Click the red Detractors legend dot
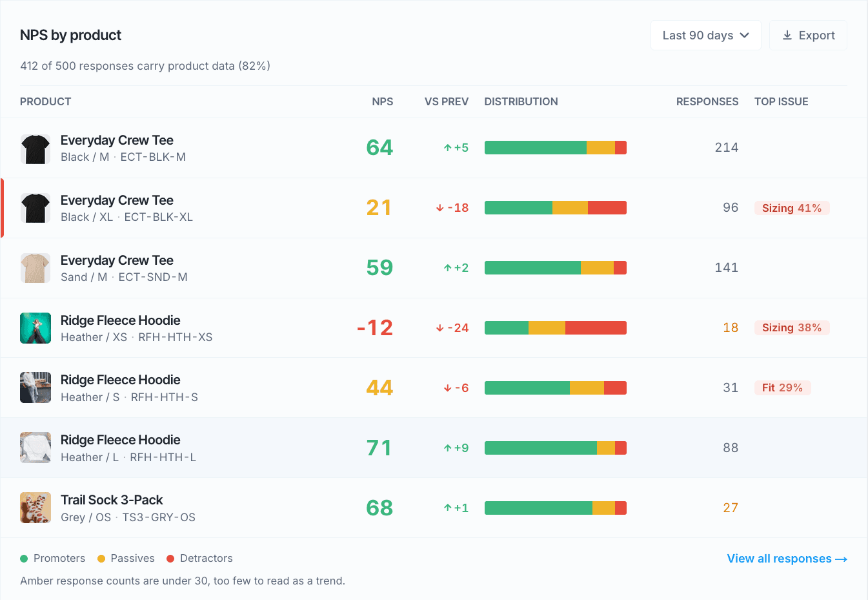 point(170,559)
